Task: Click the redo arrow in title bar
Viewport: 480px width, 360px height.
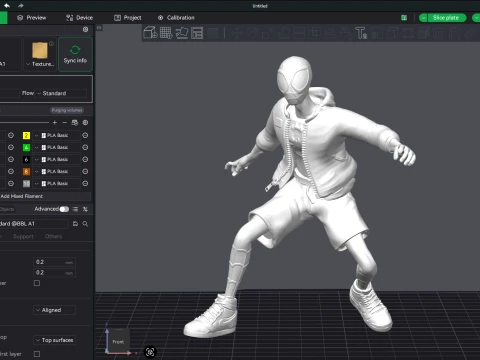Action: (x=21, y=5)
